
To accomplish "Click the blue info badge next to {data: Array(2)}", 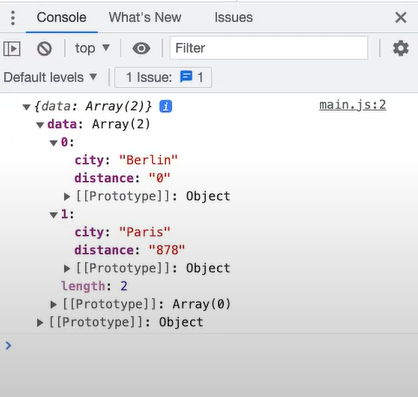I will [x=166, y=107].
